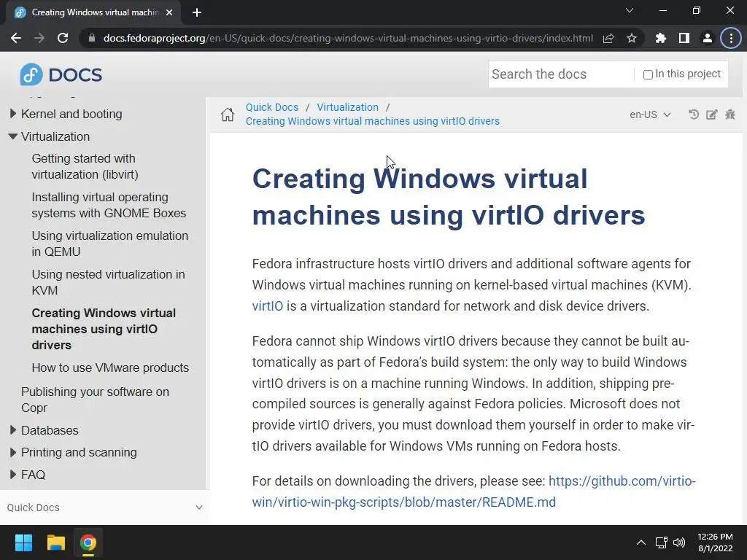Select sidebar 'Creating Windows virtual machines using virtIO drivers'

tap(104, 329)
